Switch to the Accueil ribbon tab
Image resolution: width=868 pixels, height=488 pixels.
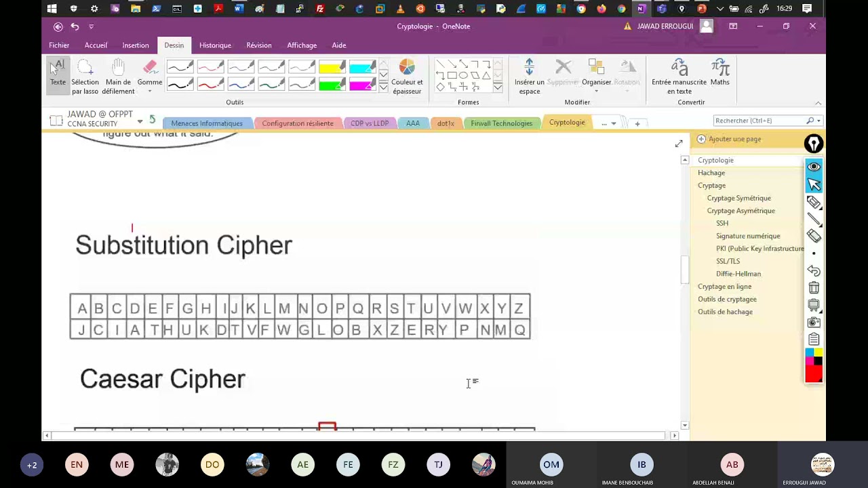tap(96, 45)
